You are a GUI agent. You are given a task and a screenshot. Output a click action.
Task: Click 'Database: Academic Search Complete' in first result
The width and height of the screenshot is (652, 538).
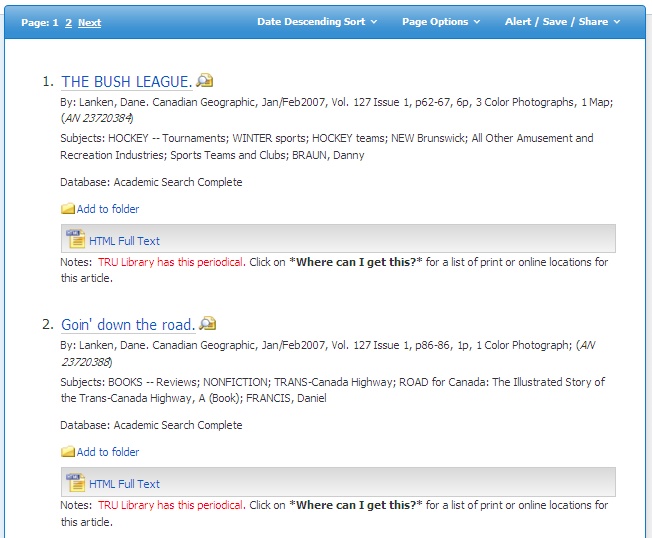151,182
